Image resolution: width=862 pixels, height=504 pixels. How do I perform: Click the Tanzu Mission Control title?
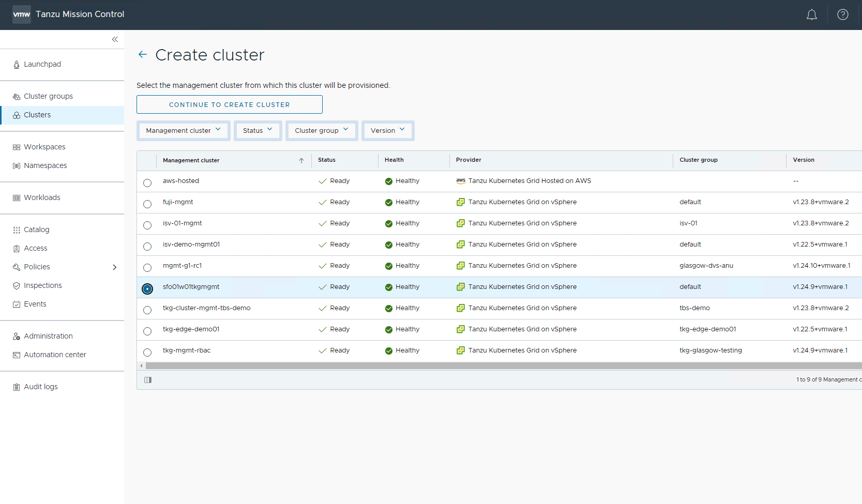coord(80,14)
